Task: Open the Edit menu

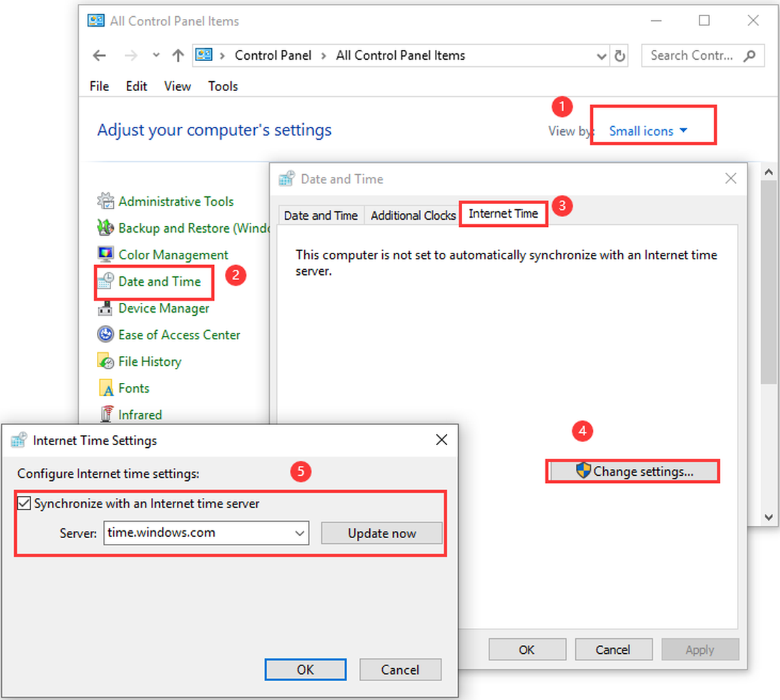Action: coord(136,86)
